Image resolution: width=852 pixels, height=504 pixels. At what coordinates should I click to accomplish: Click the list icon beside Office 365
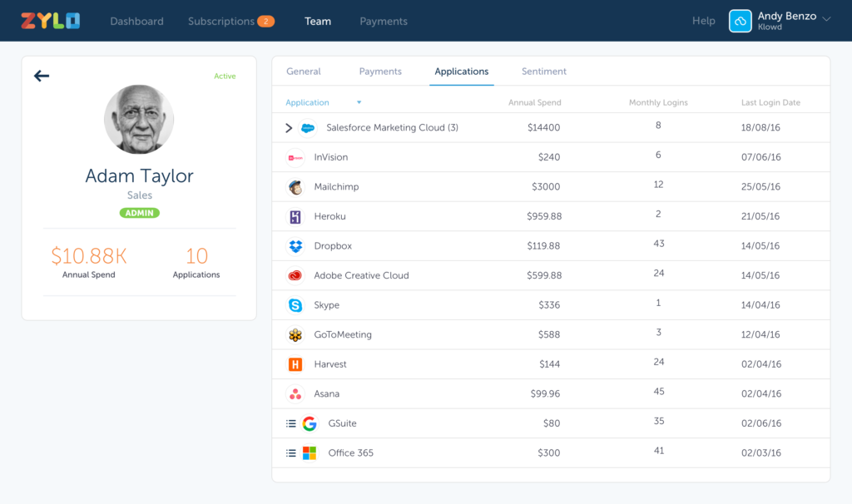(290, 453)
